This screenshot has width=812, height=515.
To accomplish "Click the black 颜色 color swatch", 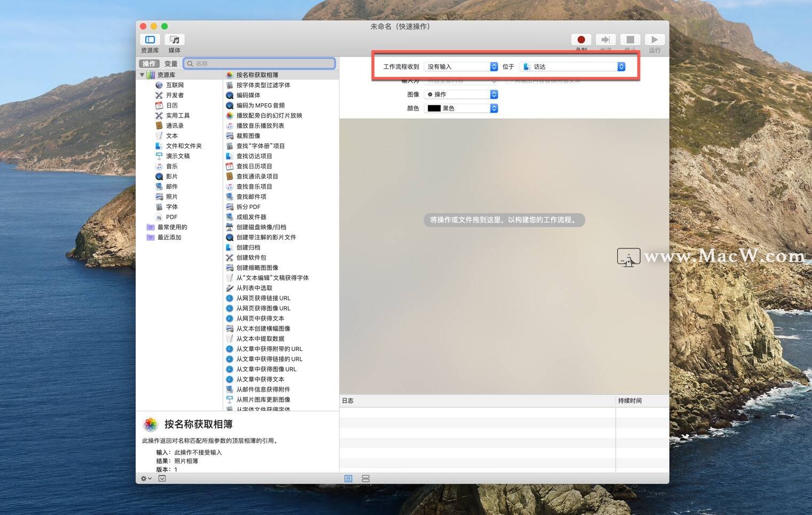I will click(435, 108).
